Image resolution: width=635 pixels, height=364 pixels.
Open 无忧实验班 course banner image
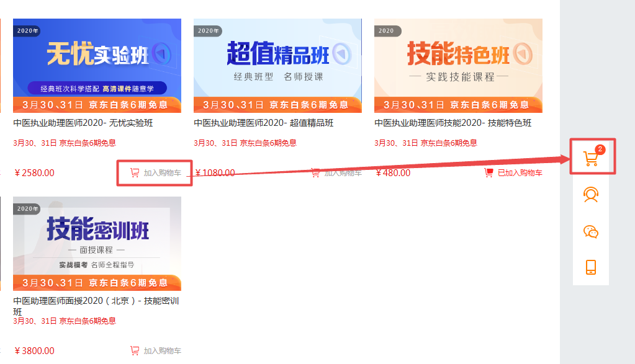click(x=97, y=65)
